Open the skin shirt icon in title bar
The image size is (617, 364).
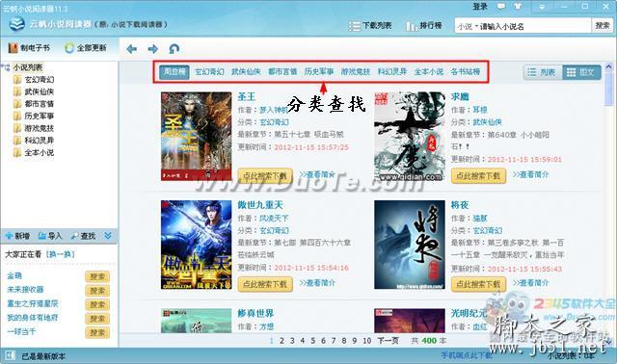tap(519, 7)
